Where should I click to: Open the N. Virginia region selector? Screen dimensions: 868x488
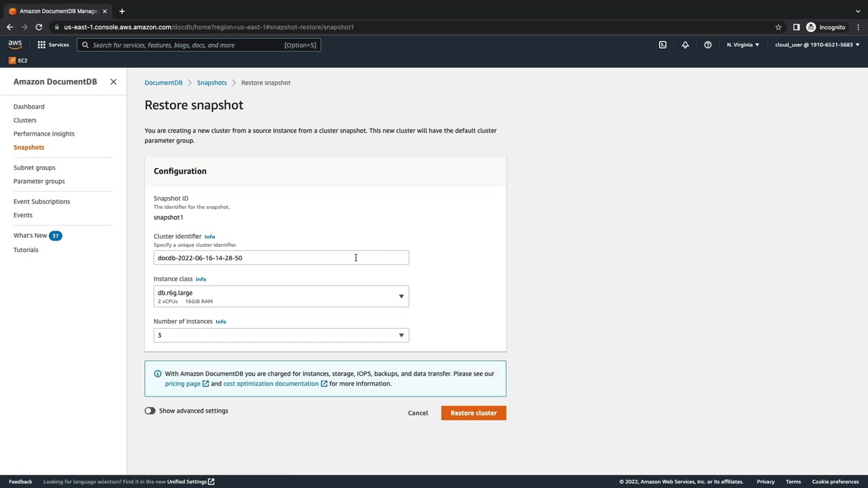coord(743,45)
